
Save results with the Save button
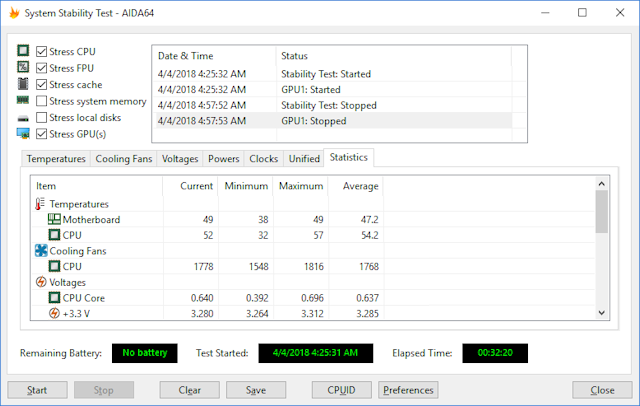click(x=256, y=390)
